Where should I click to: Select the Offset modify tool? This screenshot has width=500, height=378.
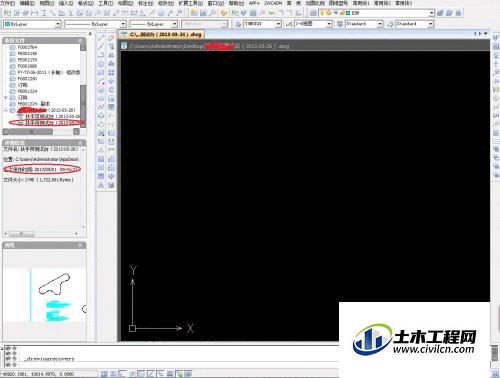point(111,64)
